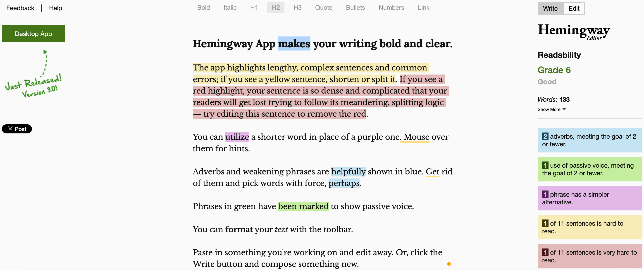Screen dimensions: 644x270
Task: Apply H2 heading style
Action: coord(275,7)
